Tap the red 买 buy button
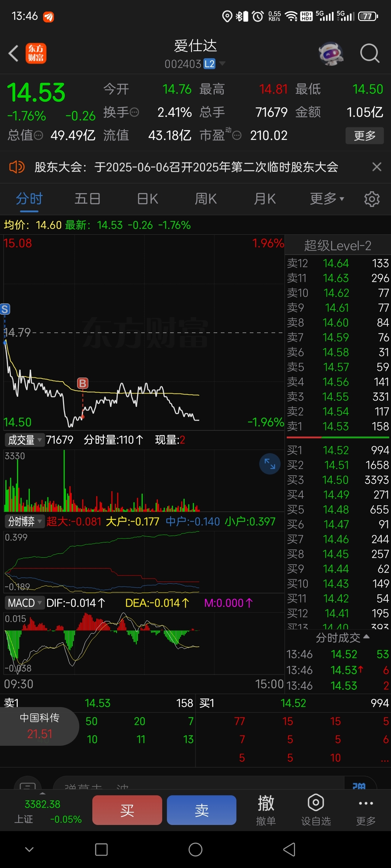Viewport: 391px width, 868px height. [127, 810]
